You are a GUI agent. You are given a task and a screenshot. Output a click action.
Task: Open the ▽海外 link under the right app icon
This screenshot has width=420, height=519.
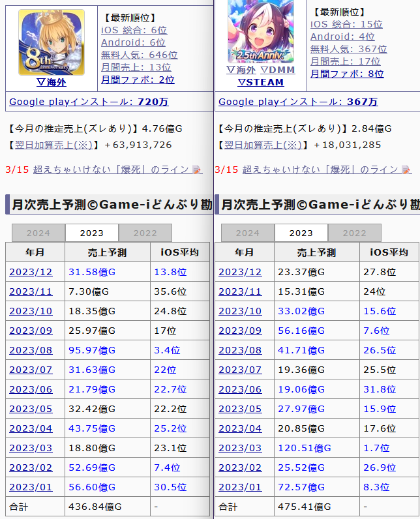point(241,70)
